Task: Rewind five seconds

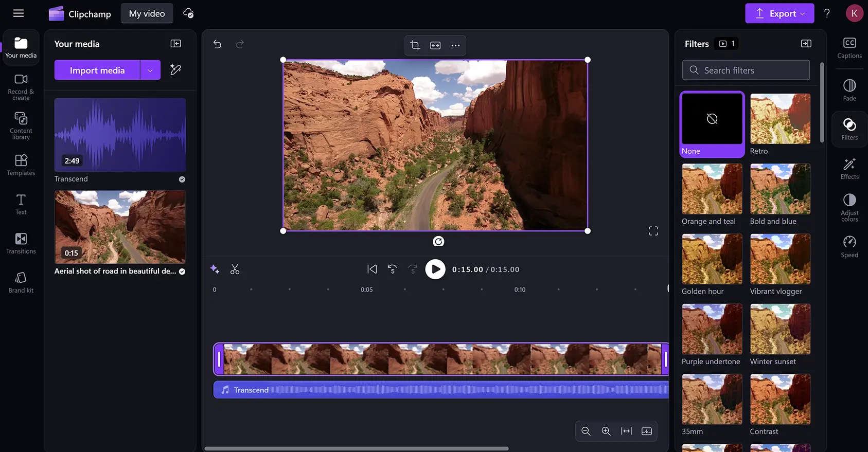Action: pyautogui.click(x=392, y=269)
